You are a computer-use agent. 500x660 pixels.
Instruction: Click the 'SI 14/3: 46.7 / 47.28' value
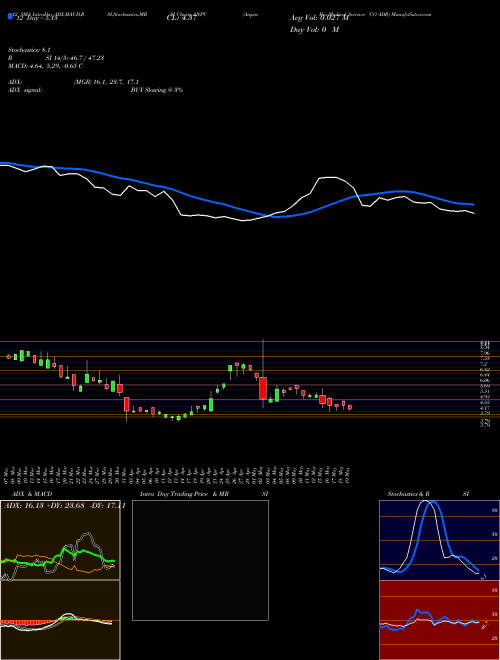click(x=75, y=58)
